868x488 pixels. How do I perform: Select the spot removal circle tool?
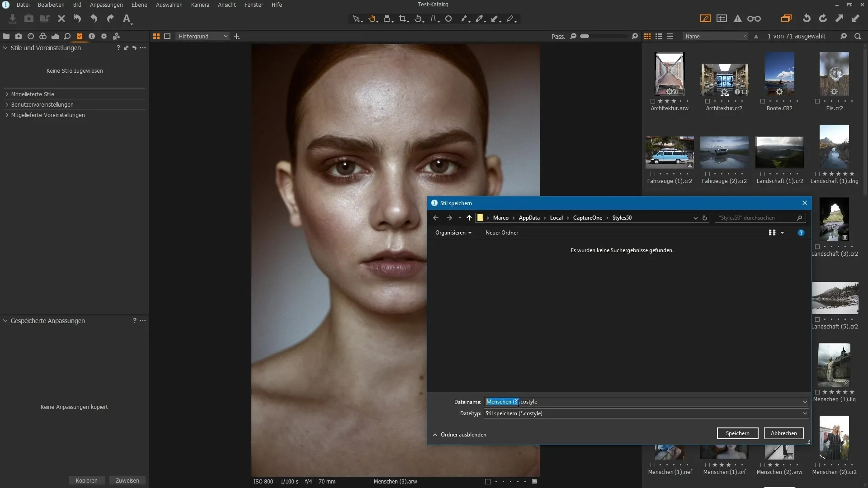(448, 19)
